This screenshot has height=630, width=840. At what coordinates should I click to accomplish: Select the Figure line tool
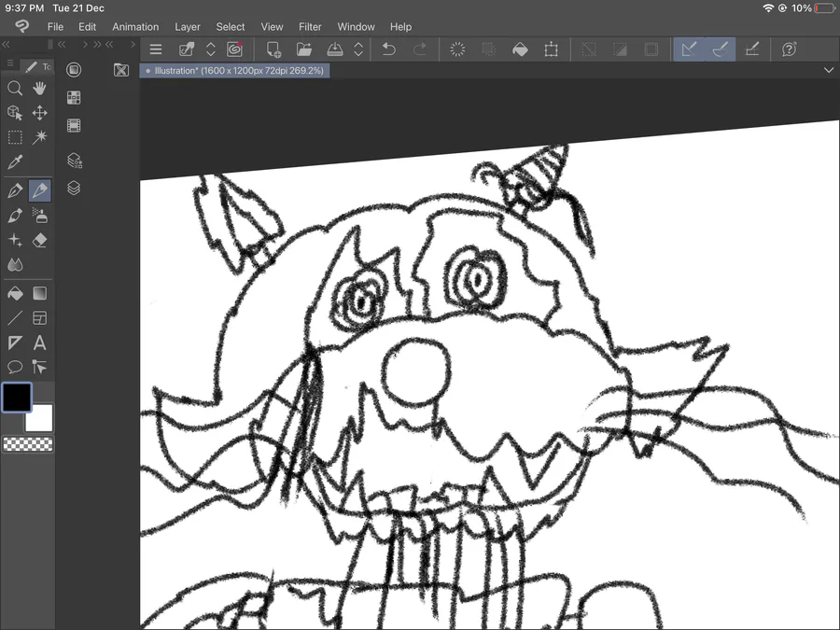[x=15, y=318]
